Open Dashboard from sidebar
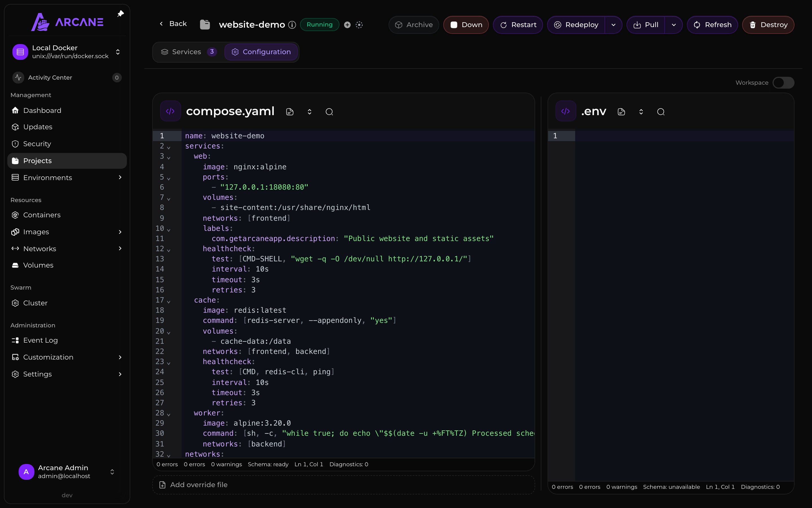This screenshot has width=812, height=508. (x=67, y=111)
